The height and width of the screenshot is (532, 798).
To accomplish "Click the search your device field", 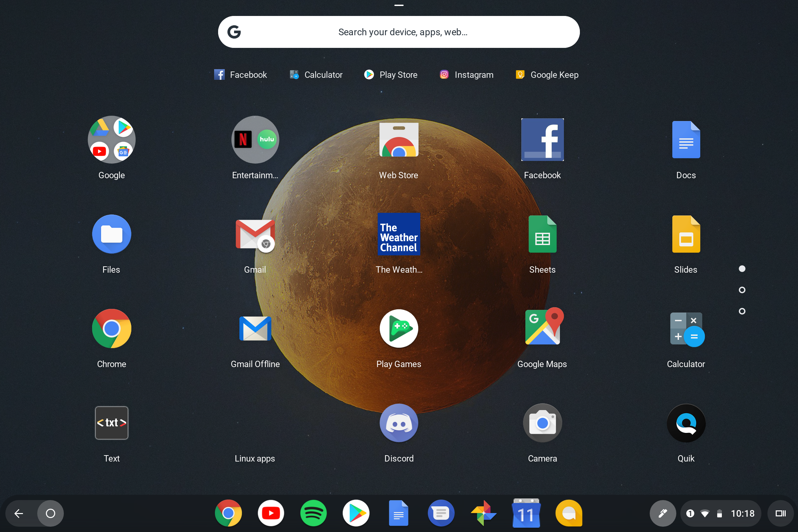I will coord(399,32).
